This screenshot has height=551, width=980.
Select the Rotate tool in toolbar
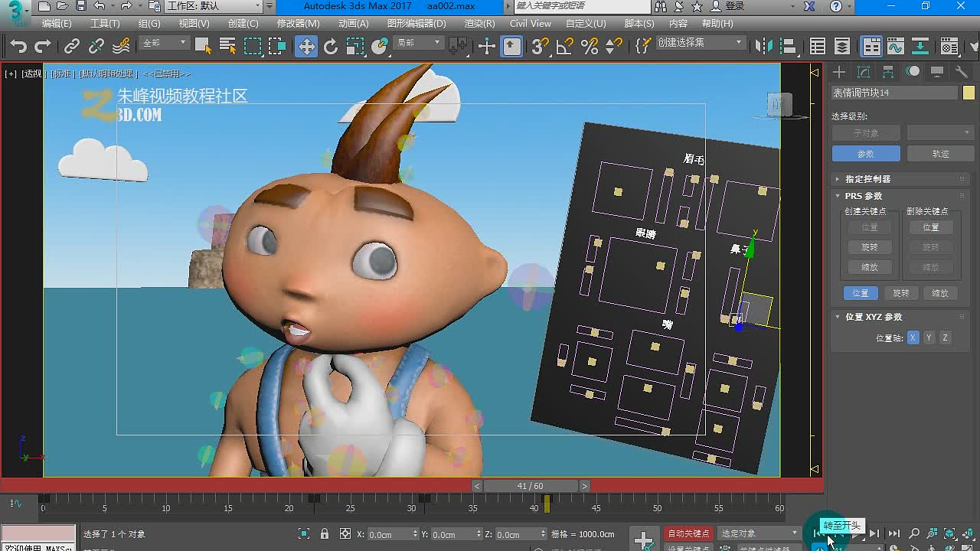331,47
